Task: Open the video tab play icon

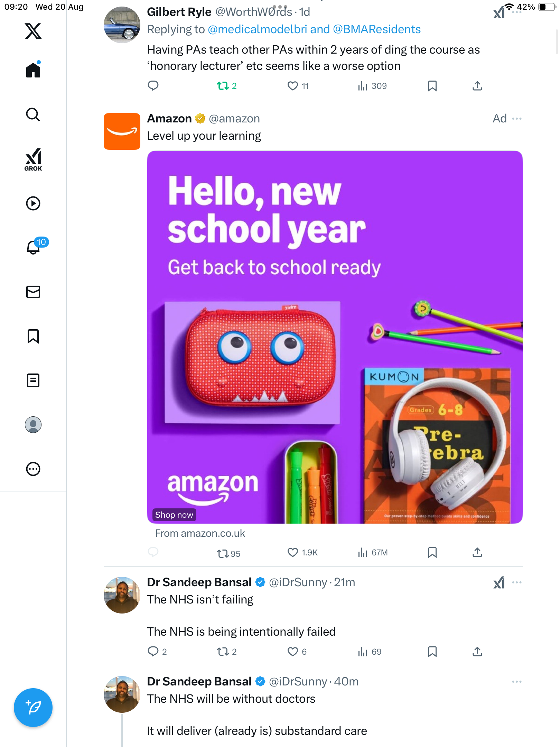Action: click(33, 203)
